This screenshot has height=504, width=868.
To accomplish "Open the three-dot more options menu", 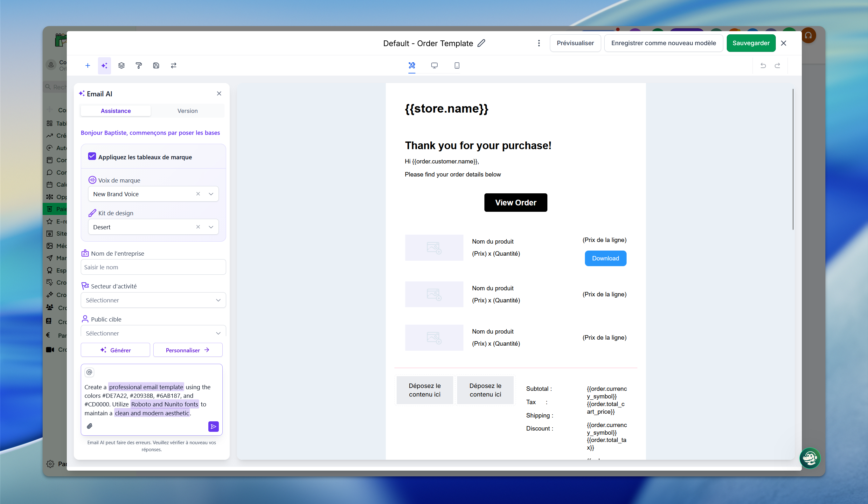I will (539, 43).
